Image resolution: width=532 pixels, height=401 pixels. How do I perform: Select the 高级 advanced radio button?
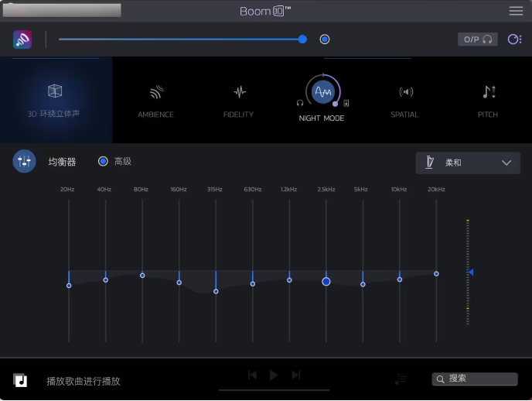[x=103, y=161]
